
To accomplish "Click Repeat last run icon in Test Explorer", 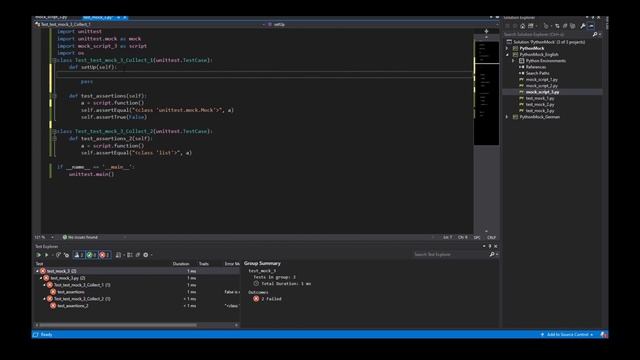I will (58, 255).
